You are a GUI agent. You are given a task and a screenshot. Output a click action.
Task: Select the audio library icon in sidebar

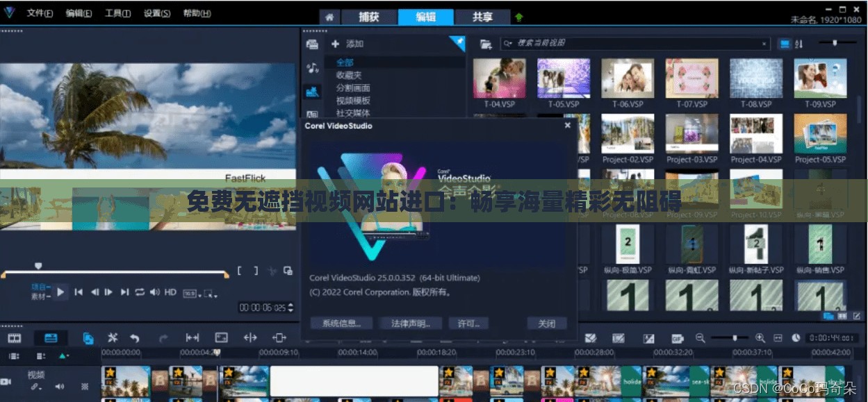[312, 67]
